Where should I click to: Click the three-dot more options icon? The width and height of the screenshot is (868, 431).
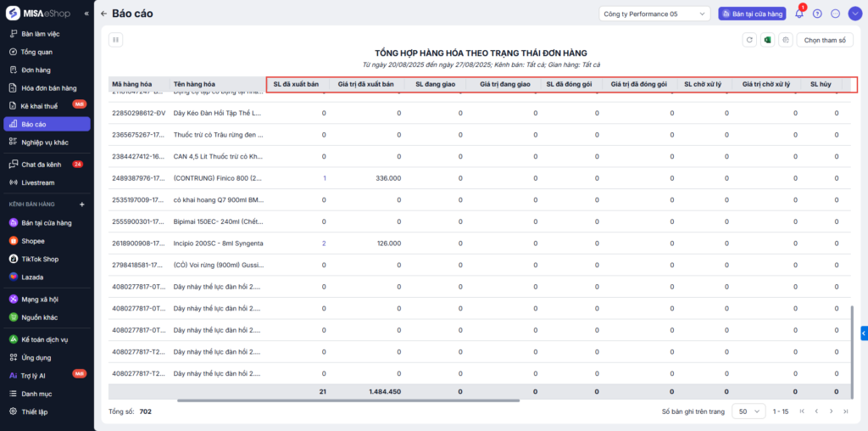point(835,14)
